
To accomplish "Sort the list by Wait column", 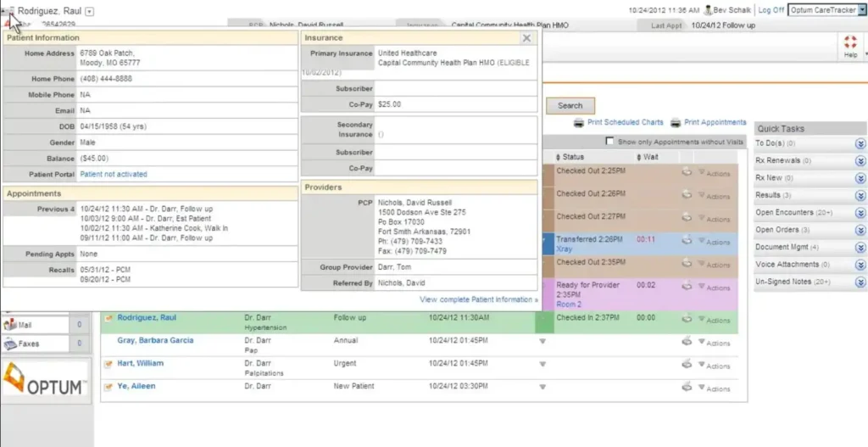I will tap(647, 157).
